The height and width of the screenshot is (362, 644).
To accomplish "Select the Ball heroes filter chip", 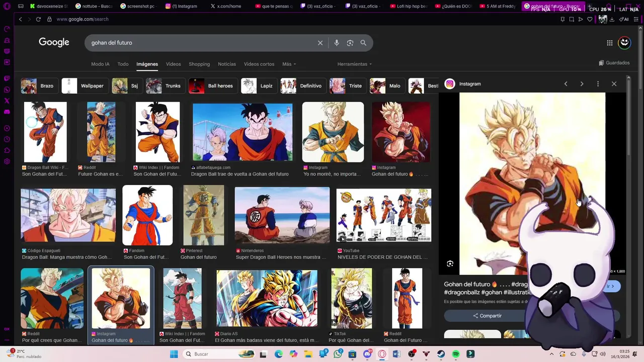I will (x=213, y=86).
